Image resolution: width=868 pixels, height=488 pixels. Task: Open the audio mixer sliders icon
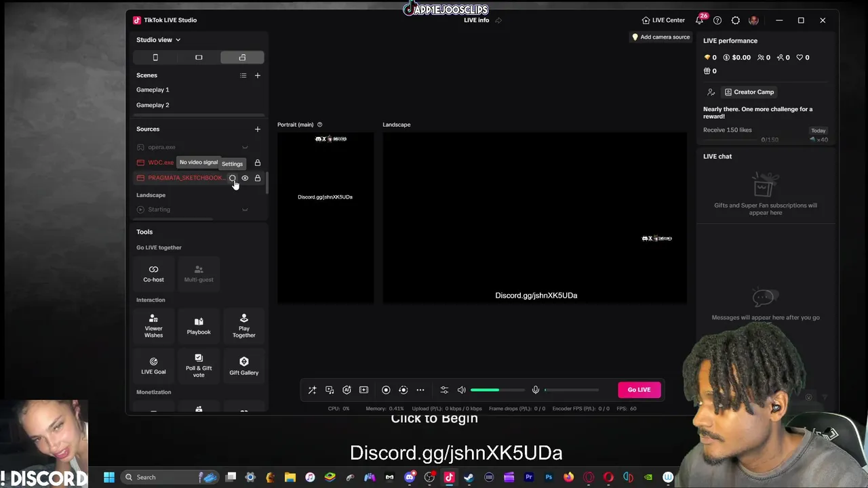point(444,390)
